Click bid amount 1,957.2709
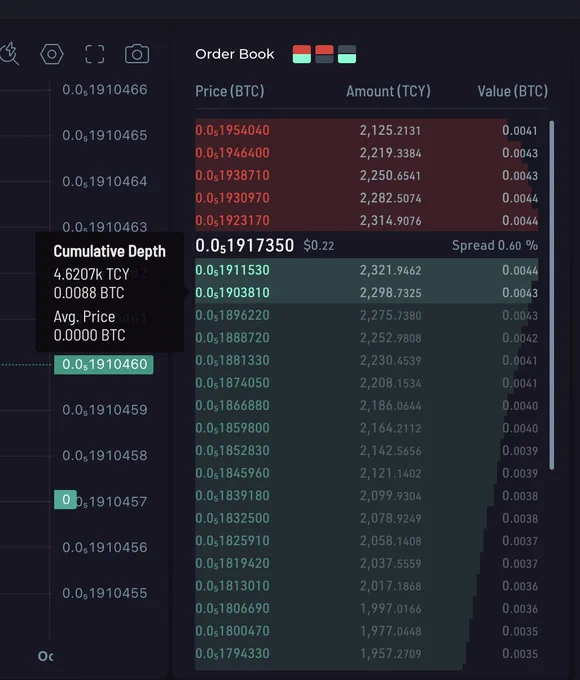Screen dimensions: 580x680 coord(390,654)
